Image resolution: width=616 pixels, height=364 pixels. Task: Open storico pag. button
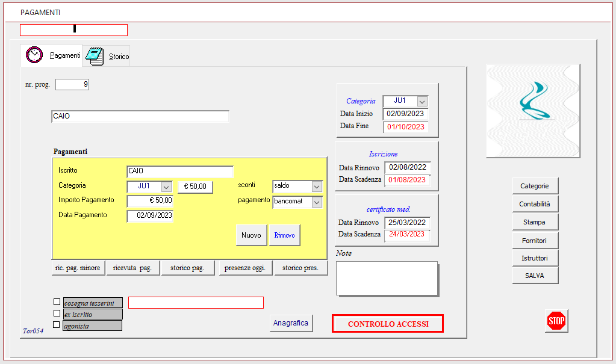point(187,268)
